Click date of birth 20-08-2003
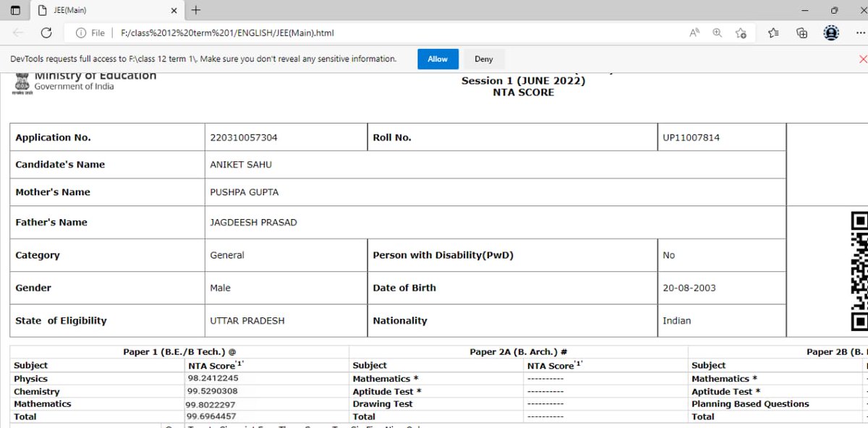Image resolution: width=868 pixels, height=428 pixels. coord(689,288)
